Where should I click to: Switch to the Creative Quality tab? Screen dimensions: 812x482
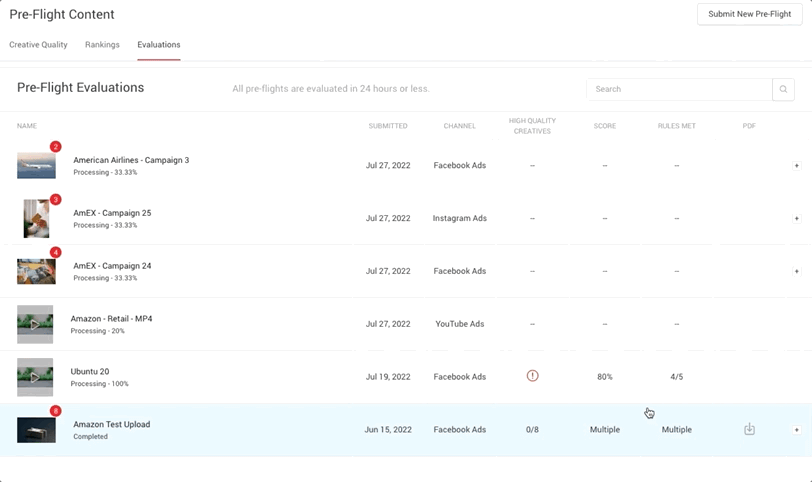pyautogui.click(x=38, y=45)
